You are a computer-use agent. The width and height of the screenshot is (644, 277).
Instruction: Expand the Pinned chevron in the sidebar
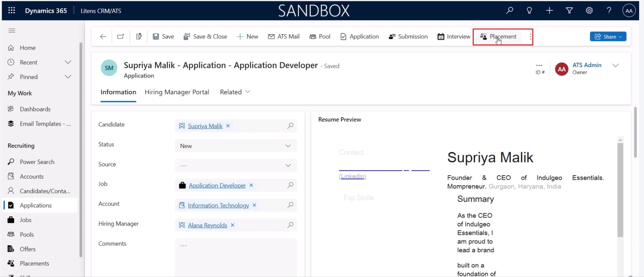tap(68, 77)
